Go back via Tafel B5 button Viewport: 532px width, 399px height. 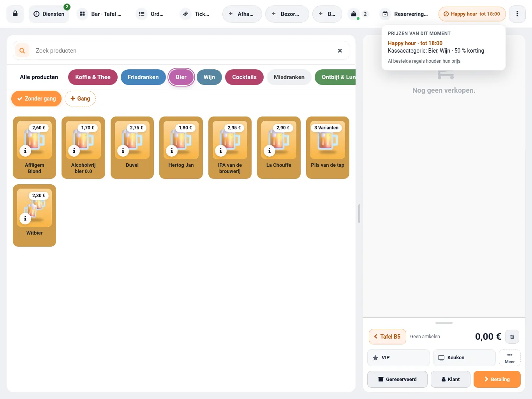tap(388, 337)
